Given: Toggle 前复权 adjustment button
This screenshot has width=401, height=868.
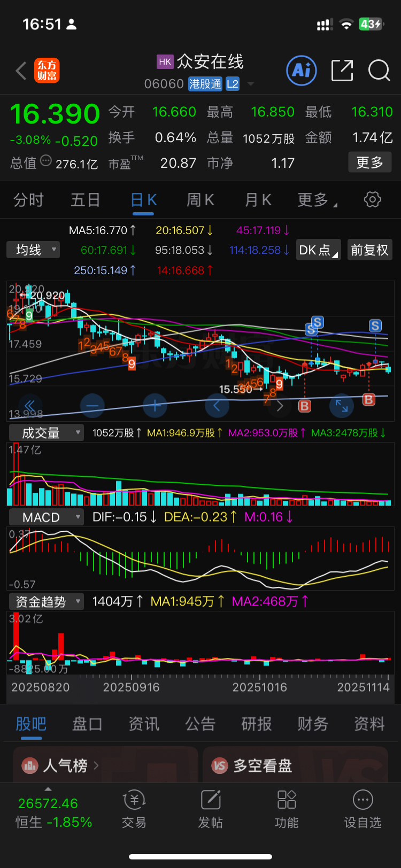Looking at the screenshot, I should click(x=369, y=250).
